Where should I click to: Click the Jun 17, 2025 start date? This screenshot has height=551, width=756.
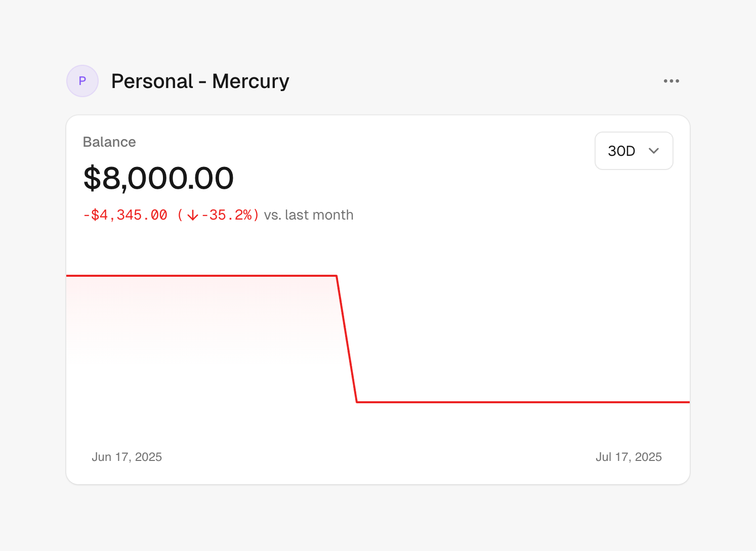pos(127,457)
